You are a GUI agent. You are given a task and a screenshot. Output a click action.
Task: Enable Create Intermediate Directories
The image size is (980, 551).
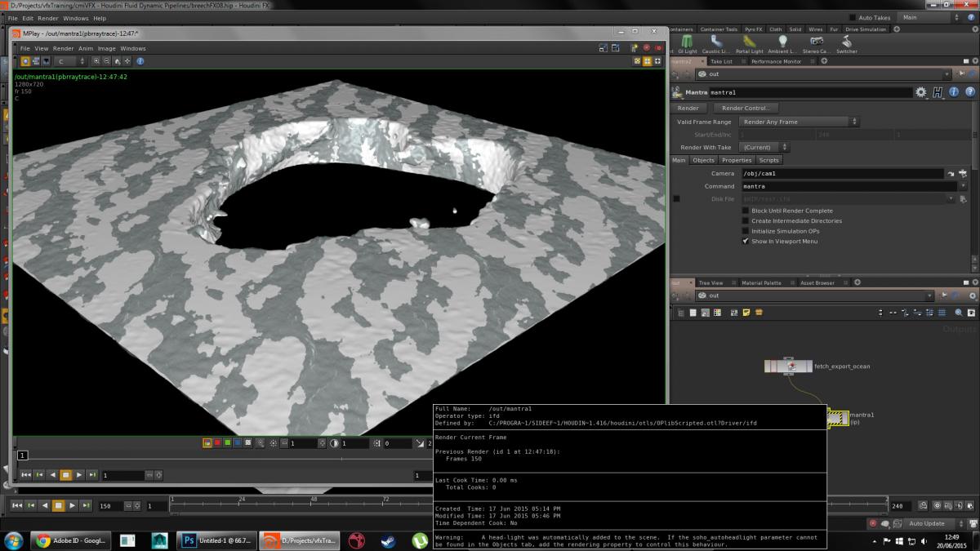745,220
